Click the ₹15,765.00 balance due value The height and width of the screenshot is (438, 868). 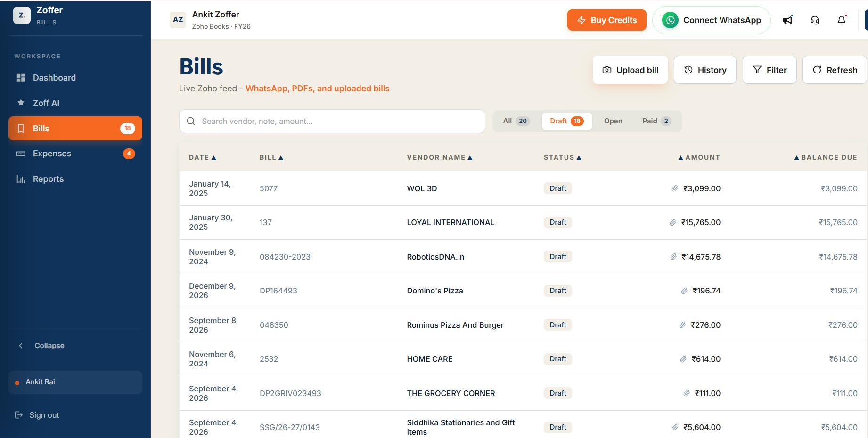coord(838,222)
